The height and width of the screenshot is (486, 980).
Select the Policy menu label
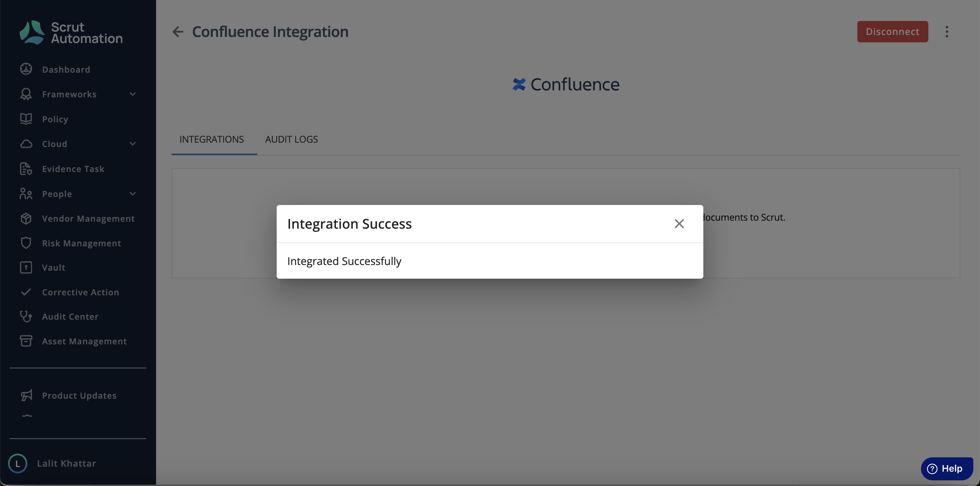(x=55, y=119)
